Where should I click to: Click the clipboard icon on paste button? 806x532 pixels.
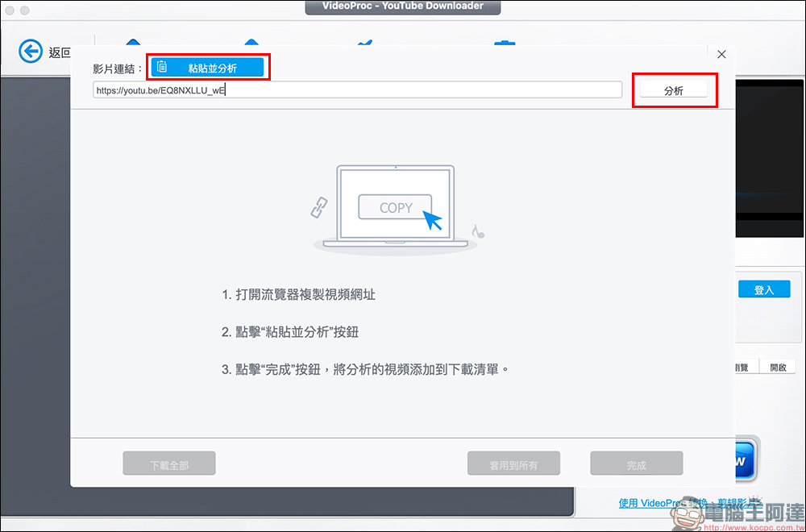point(162,67)
